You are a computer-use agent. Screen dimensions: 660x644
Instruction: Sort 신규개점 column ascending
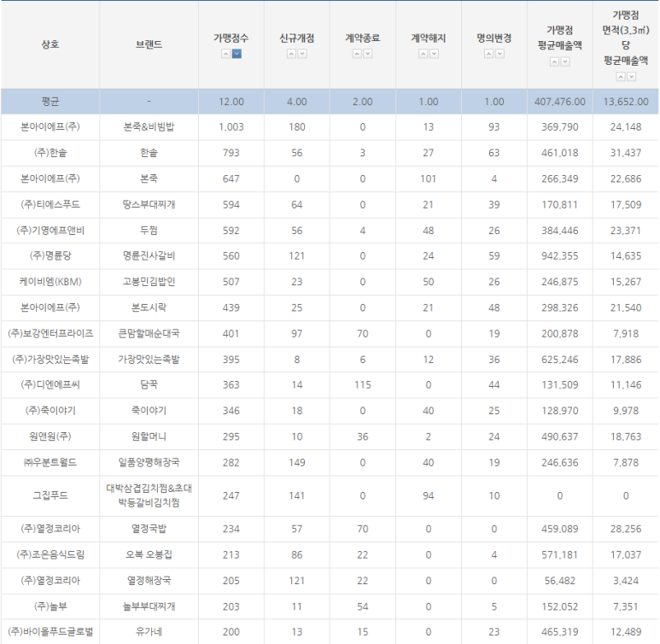(x=291, y=54)
